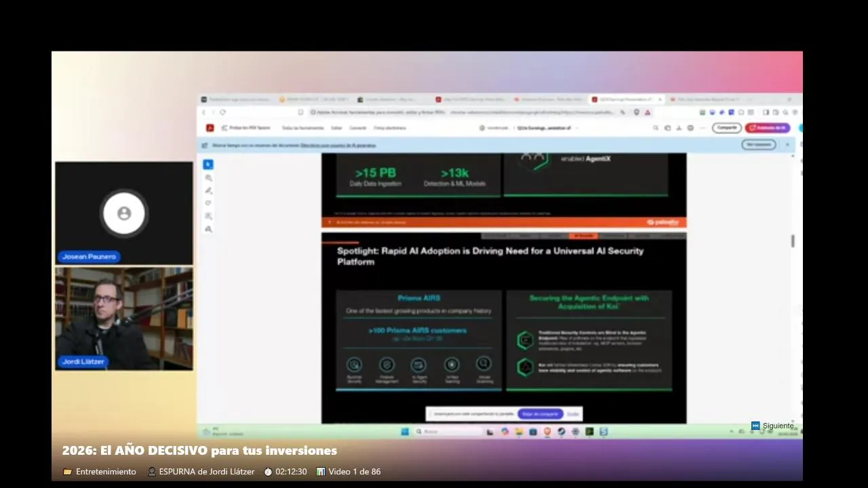Select the highlighter pen tool in Acrobat sidebar

[208, 190]
